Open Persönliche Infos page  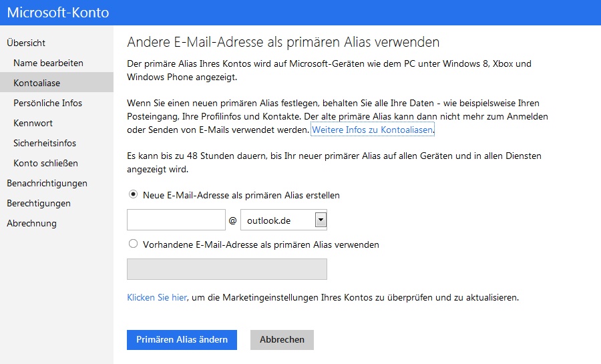(47, 103)
